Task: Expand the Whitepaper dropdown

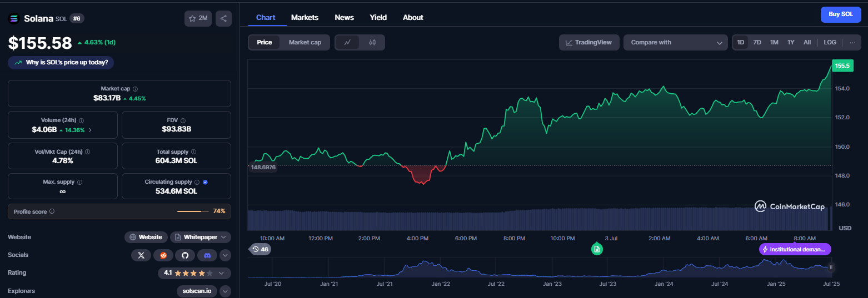Action: tap(201, 237)
